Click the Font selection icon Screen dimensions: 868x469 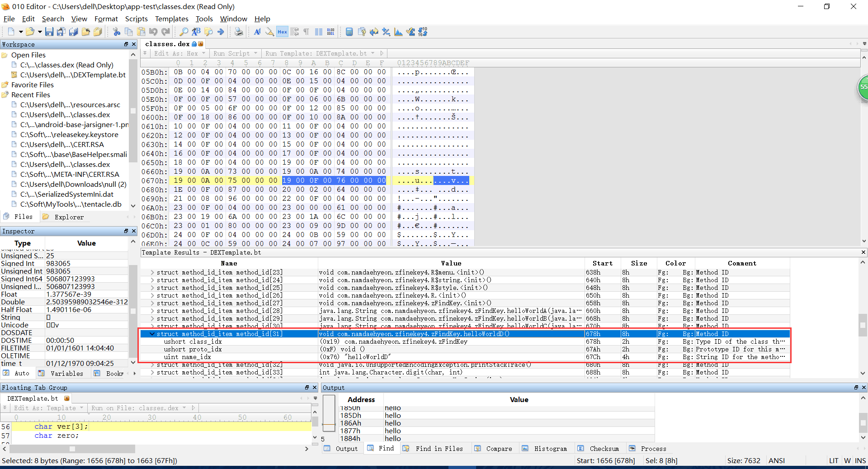tap(257, 32)
